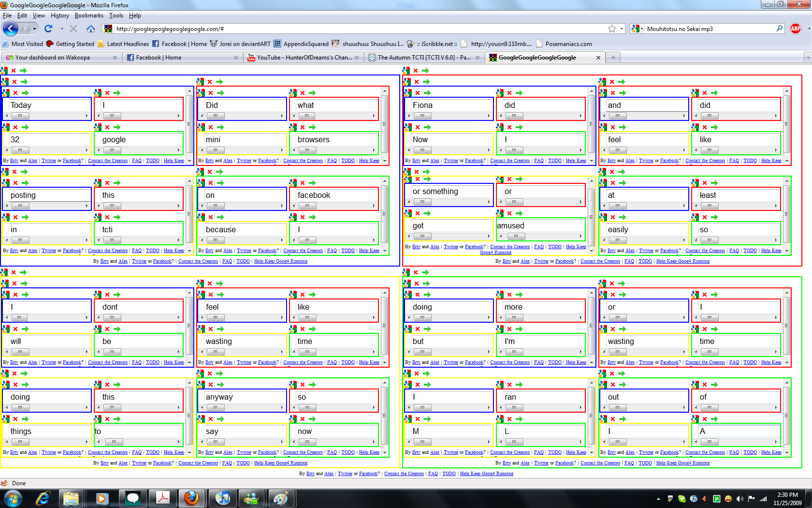This screenshot has width=812, height=508.
Task: Open Windows Media Player from taskbar
Action: pos(101,498)
